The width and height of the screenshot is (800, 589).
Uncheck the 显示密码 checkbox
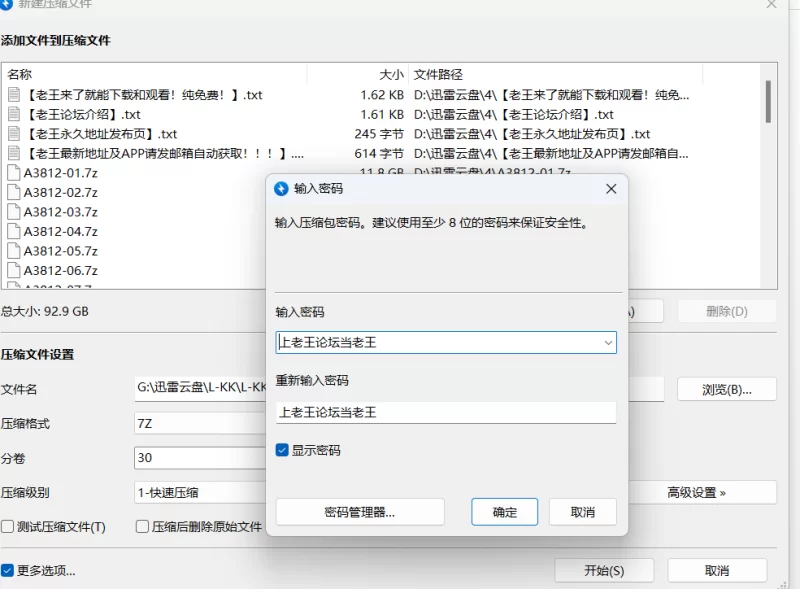(x=282, y=451)
